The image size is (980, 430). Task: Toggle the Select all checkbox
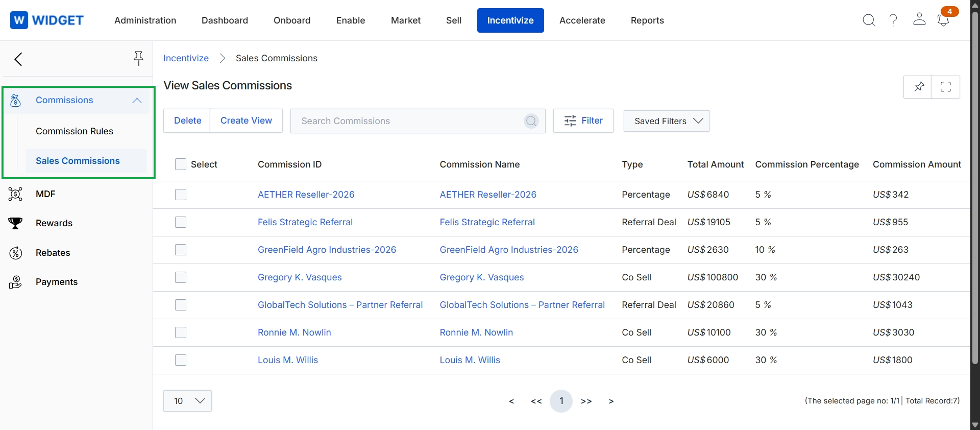[181, 164]
